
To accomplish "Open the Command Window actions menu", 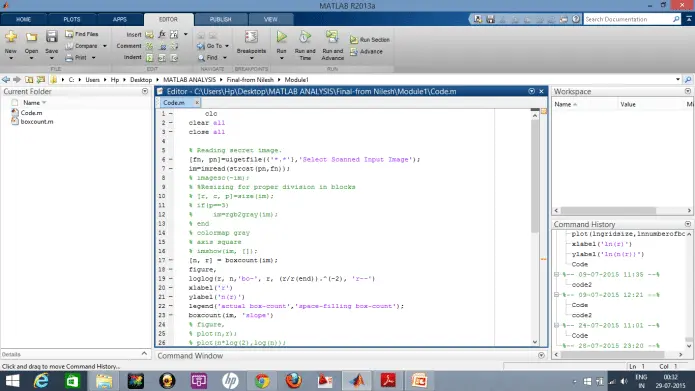I will pyautogui.click(x=541, y=356).
